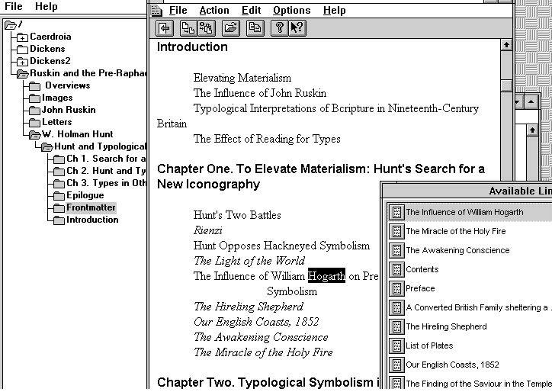Click Elevating Materialism in the contents
Viewport: 552px width, 392px height.
242,78
